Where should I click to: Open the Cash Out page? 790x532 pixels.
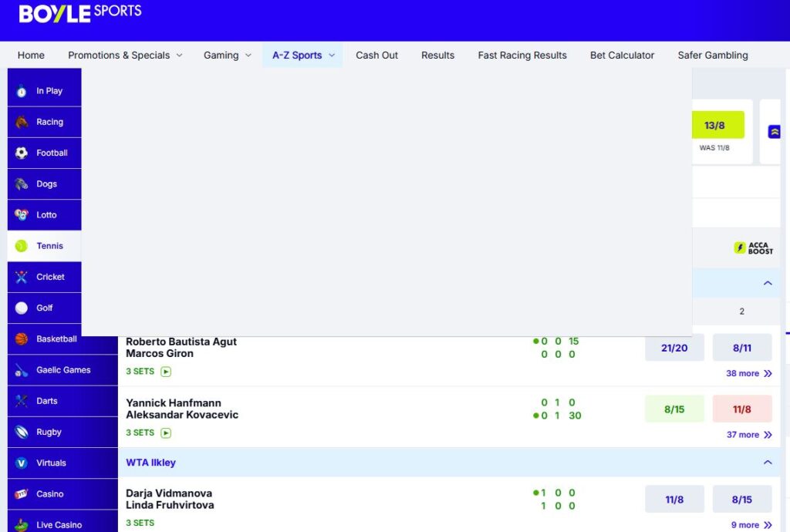pyautogui.click(x=376, y=56)
